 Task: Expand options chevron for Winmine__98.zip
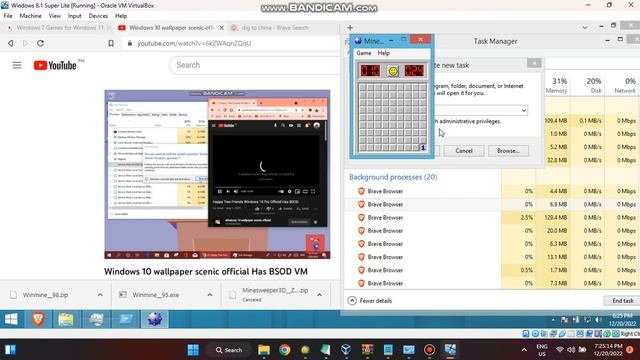point(100,295)
